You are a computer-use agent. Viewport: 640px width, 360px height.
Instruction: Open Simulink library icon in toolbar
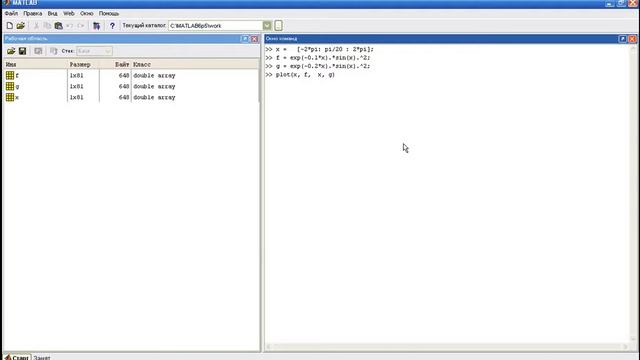click(96, 26)
